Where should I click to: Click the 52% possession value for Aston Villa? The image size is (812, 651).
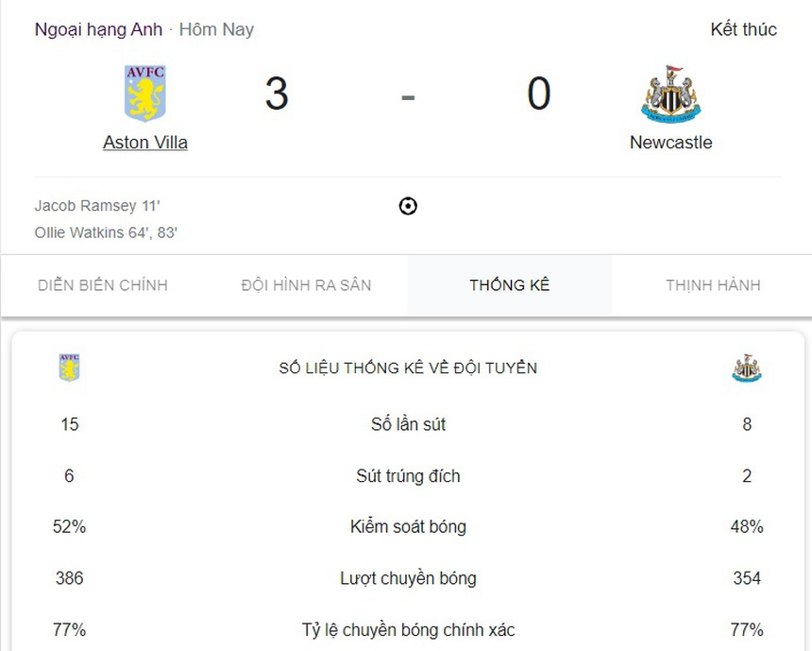click(69, 527)
